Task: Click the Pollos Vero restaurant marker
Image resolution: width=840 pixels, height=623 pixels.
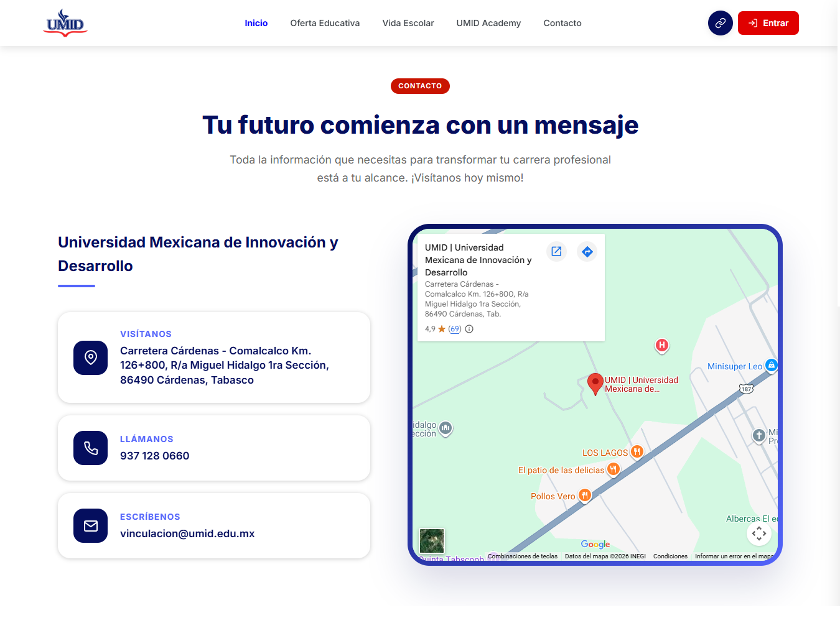Action: 584,496
